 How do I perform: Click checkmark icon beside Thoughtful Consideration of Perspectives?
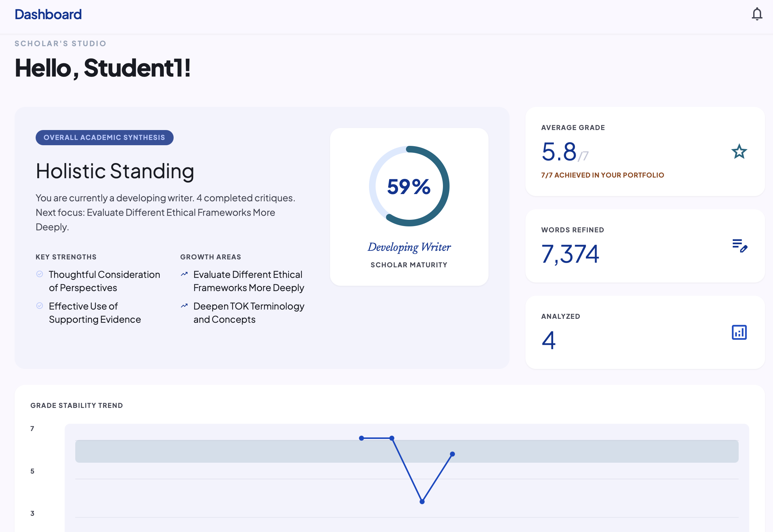40,274
